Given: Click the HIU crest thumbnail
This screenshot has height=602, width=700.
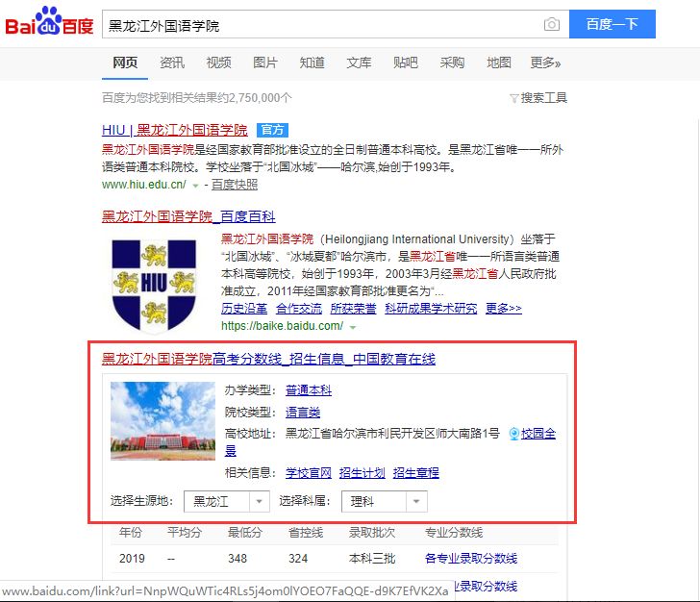Looking at the screenshot, I should 154,286.
